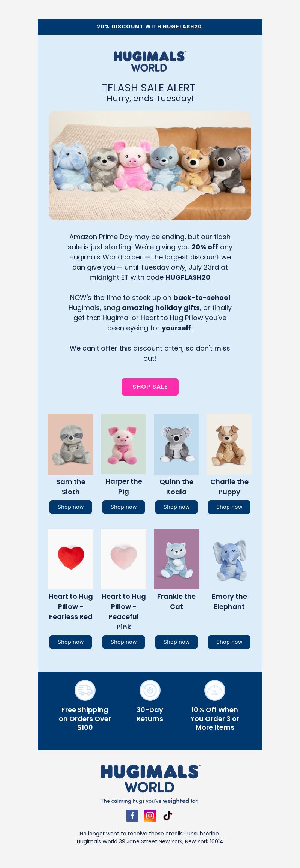Click the 10% off gauge icon
Screen dimensions: 300x868
coord(215,690)
